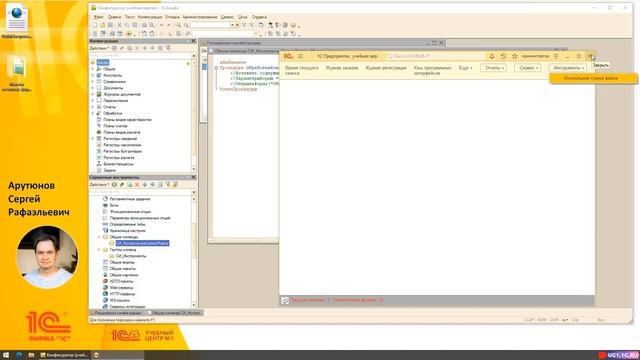Viewport: 640px width, 360px height.
Task: Open the Сервис dropdown button
Action: (528, 68)
